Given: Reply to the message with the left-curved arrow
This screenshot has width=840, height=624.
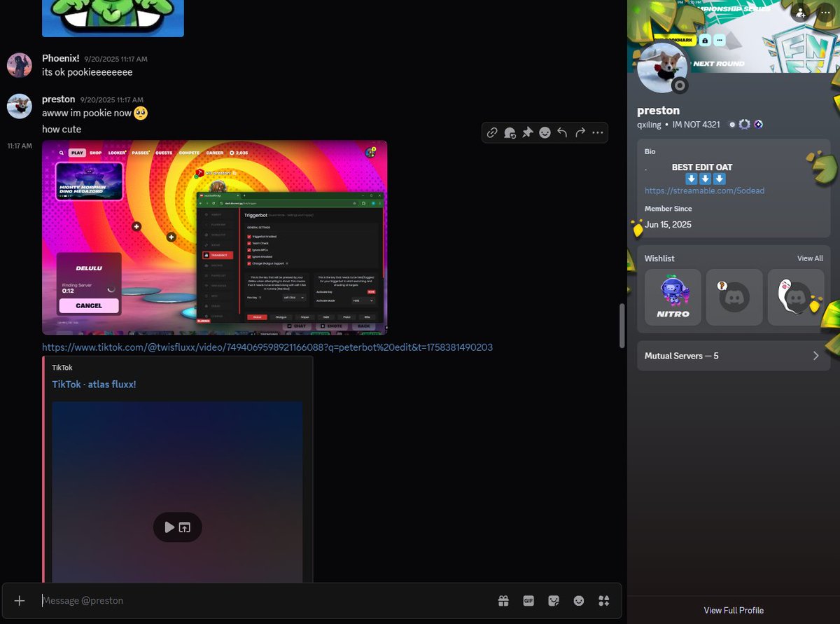Looking at the screenshot, I should 562,132.
